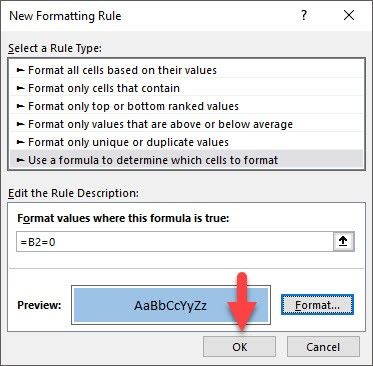Click the blue AaBbCcYyZz preview swatch
The image size is (373, 366).
point(171,305)
